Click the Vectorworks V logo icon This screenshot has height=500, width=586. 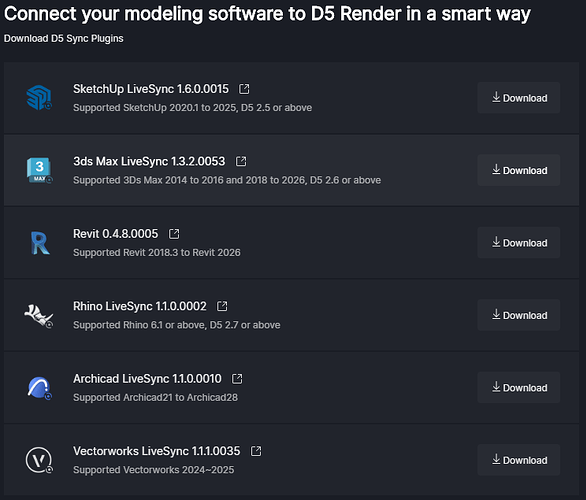[x=39, y=460]
